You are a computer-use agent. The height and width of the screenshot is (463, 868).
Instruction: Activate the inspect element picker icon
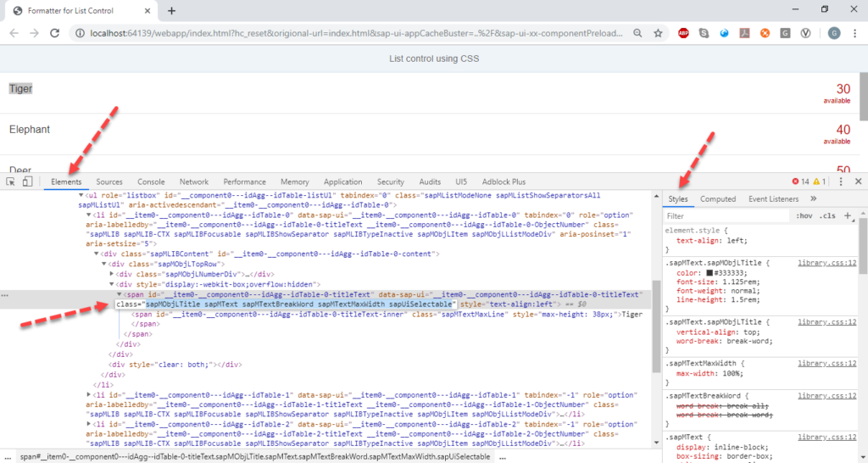pyautogui.click(x=10, y=181)
